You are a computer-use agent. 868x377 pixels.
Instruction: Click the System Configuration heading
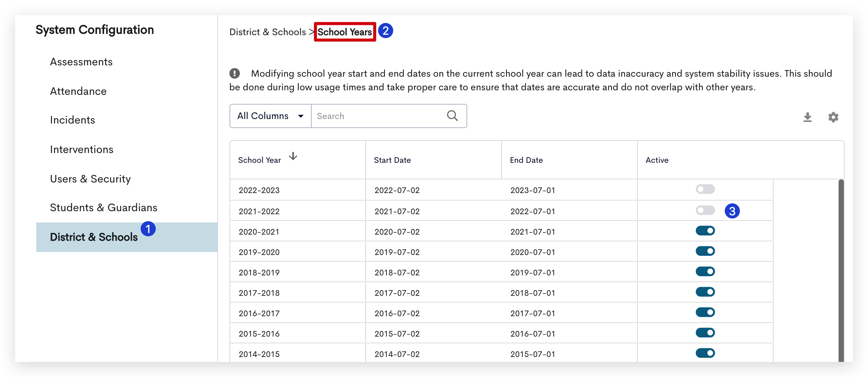95,30
